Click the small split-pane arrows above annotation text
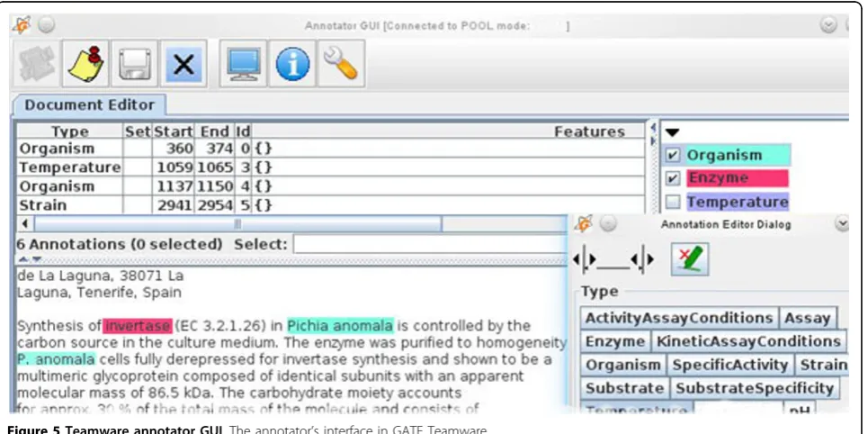 tap(30, 259)
